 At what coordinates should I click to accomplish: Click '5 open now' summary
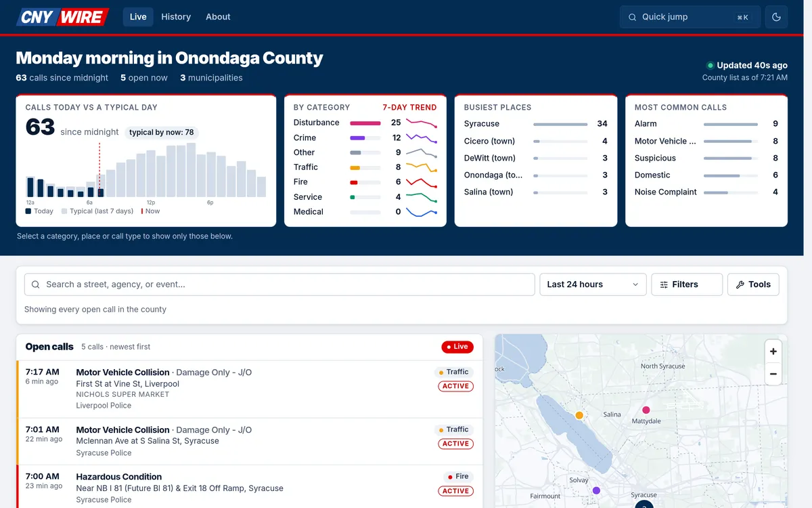pos(144,78)
